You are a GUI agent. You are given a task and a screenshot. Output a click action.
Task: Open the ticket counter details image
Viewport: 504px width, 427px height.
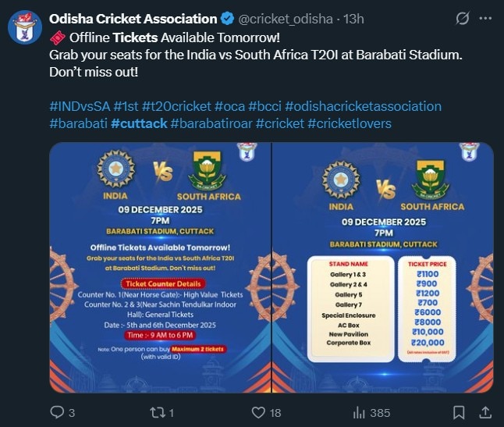click(x=158, y=267)
